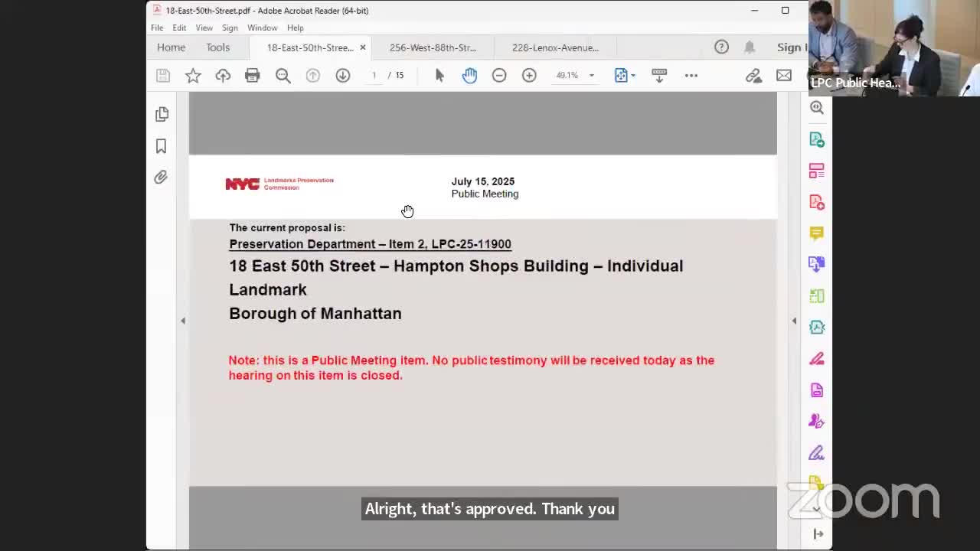Open the Edit PDF tool
The width and height of the screenshot is (980, 551).
[817, 171]
